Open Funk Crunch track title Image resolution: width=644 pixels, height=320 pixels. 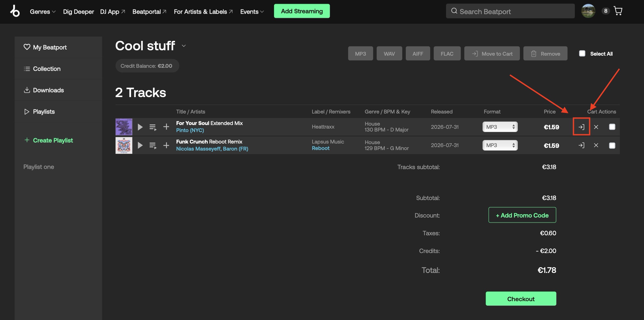(x=209, y=142)
